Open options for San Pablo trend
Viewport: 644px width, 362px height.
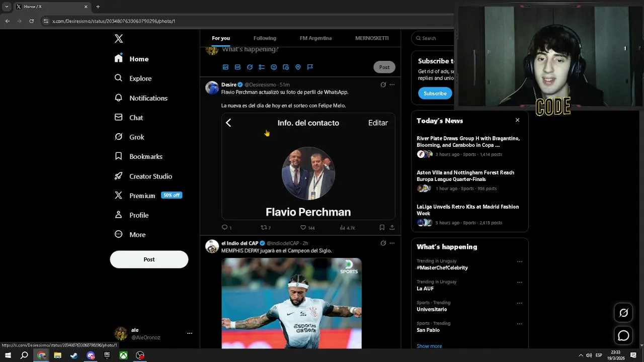520,324
